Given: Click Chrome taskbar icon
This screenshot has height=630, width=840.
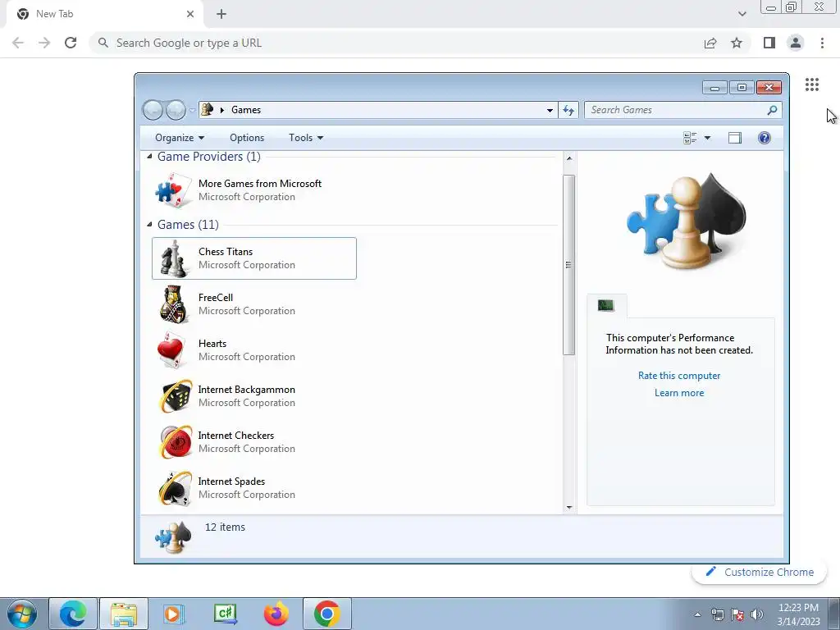Looking at the screenshot, I should coord(327,614).
